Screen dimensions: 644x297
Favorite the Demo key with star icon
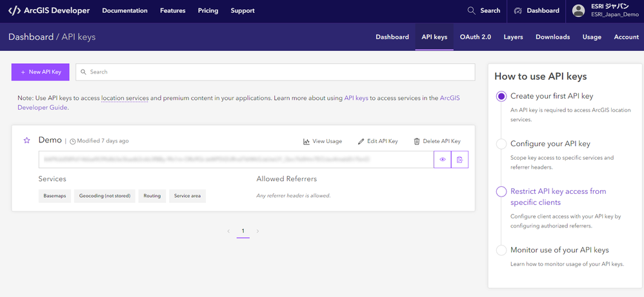[26, 140]
